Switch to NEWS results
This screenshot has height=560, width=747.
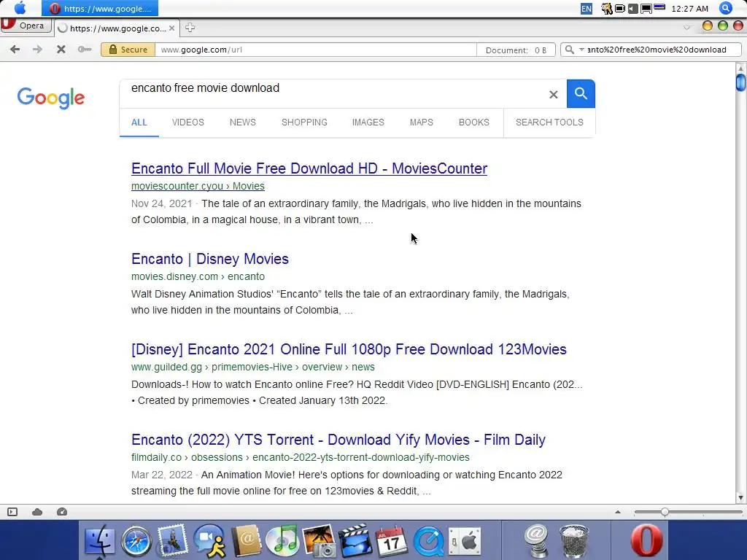coord(242,122)
